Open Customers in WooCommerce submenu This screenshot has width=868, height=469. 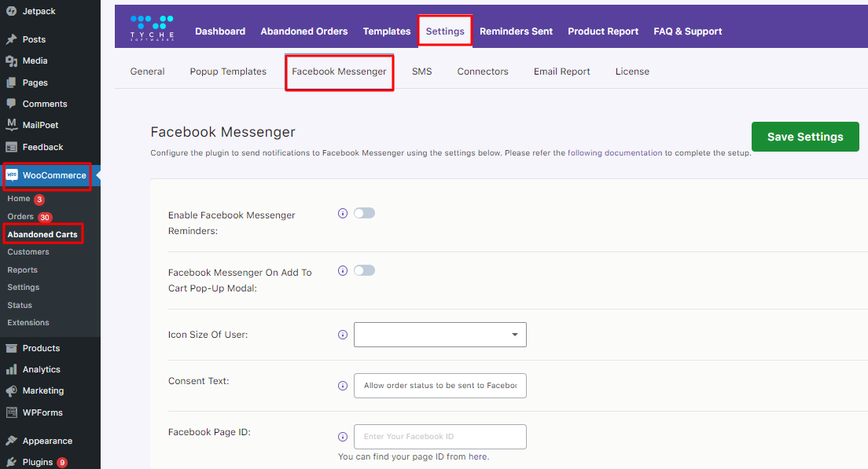pyautogui.click(x=28, y=251)
